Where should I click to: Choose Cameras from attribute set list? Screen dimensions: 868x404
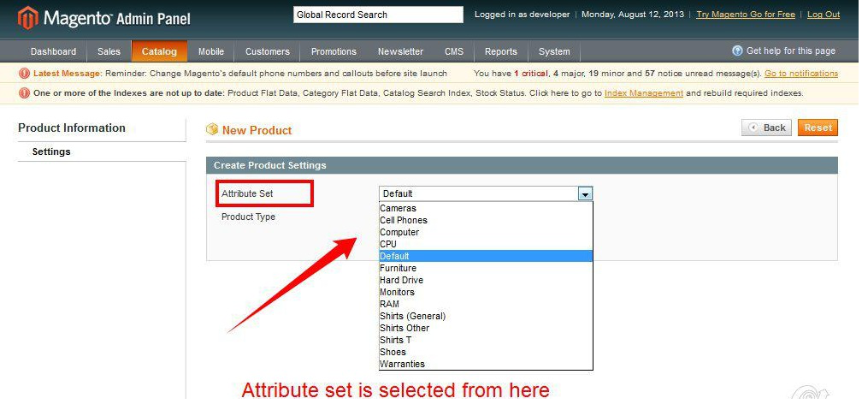pyautogui.click(x=486, y=208)
